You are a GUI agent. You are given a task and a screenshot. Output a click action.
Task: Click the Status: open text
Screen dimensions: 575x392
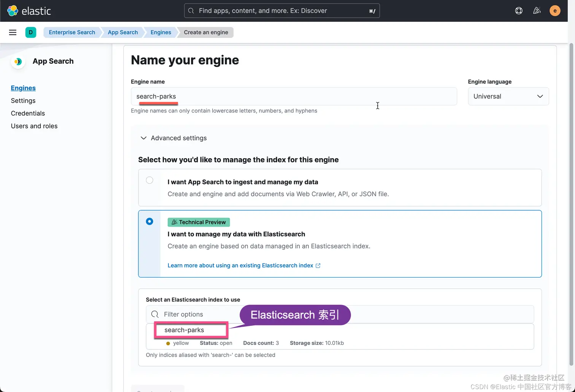pos(216,343)
